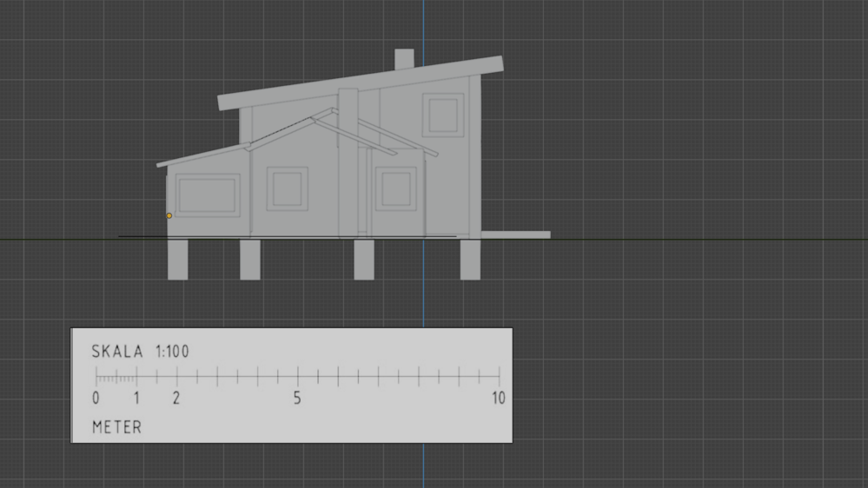
Task: Select the third foundation pillar from the left
Action: click(x=364, y=260)
